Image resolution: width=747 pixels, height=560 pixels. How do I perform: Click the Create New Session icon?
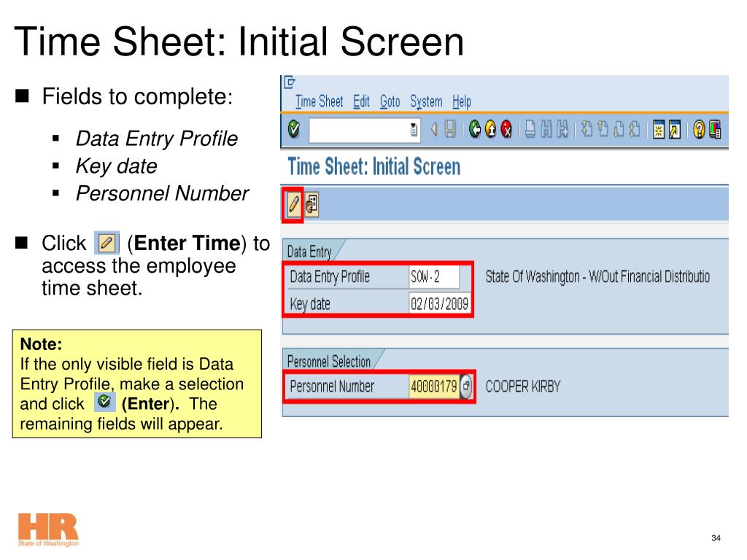coord(659,130)
